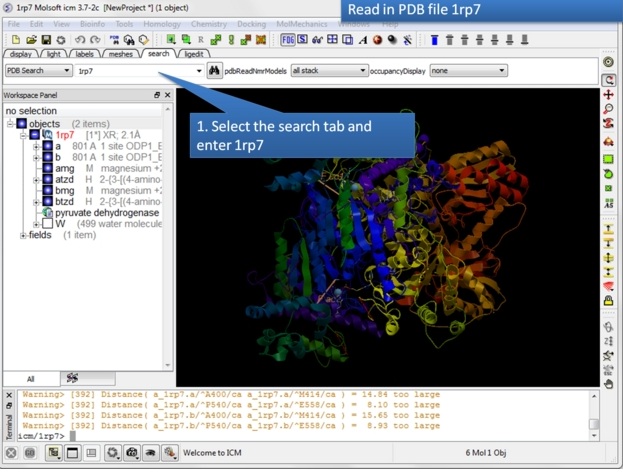This screenshot has height=476, width=623.
Task: Open the PDB Search type dropdown
Action: pos(38,71)
